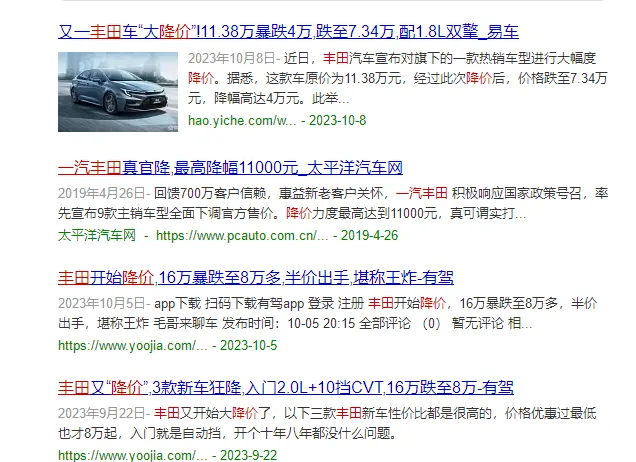The width and height of the screenshot is (636, 462).
Task: Select the snippet date 2019年4月26日
Action: (x=101, y=193)
